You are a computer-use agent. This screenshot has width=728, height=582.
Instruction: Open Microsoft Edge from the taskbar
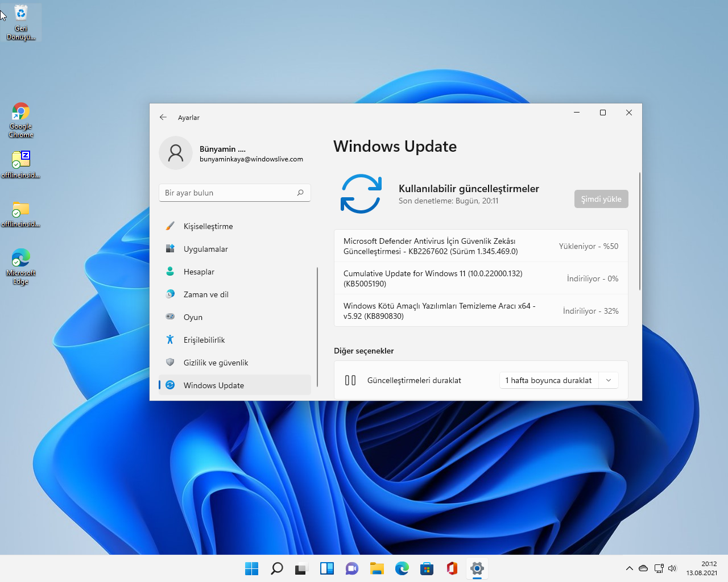[402, 568]
